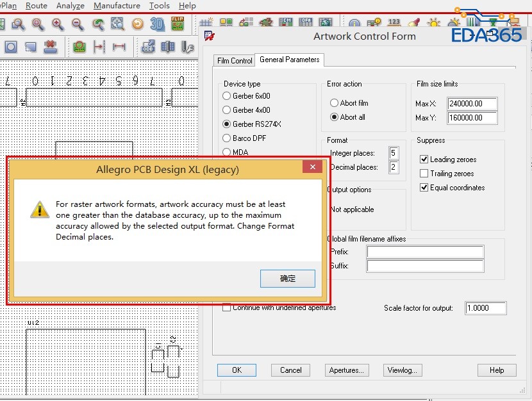Screen dimensions: 532x401
Task: Click the 123 auto-rename refdes icon
Action: [394, 22]
